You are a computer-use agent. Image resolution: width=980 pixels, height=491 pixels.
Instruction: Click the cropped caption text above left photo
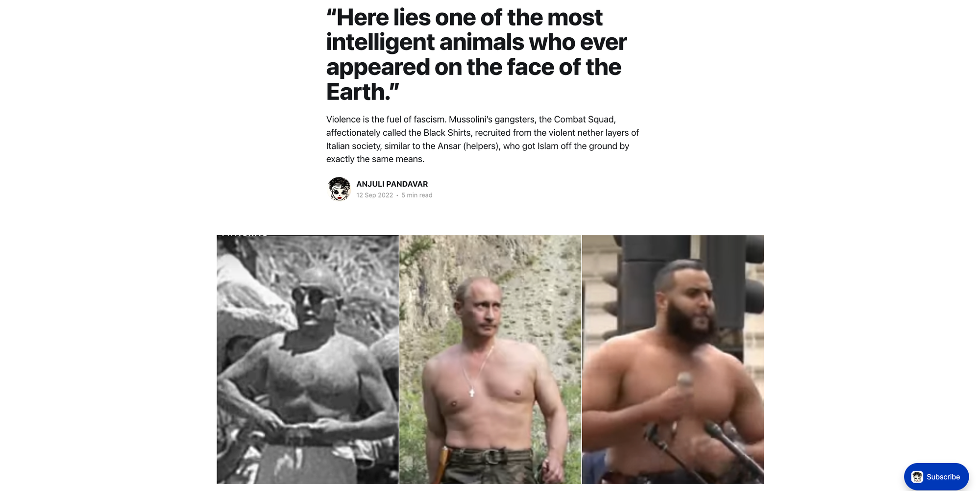[x=244, y=236]
